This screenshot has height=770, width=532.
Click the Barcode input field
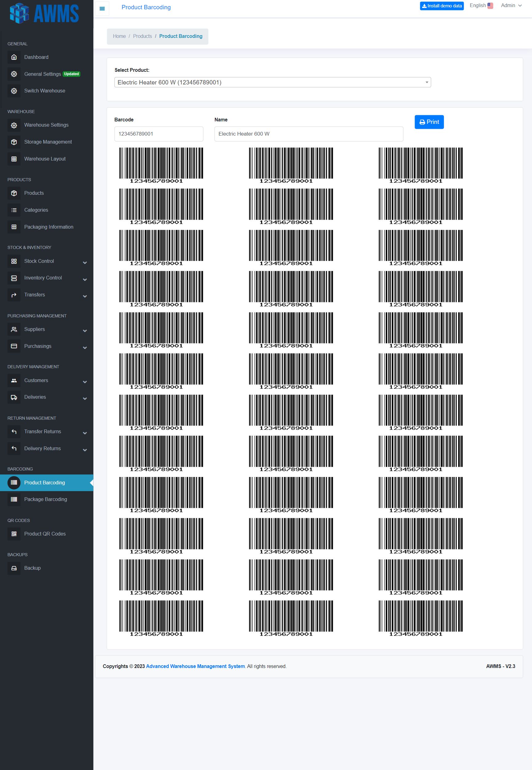[159, 134]
